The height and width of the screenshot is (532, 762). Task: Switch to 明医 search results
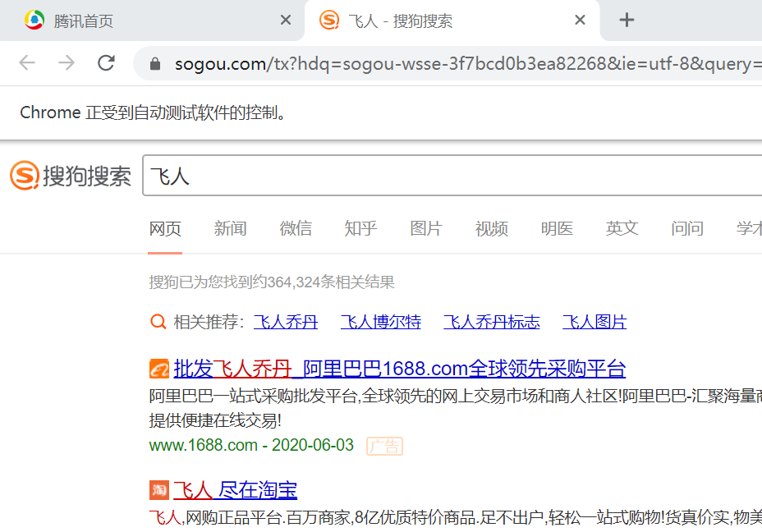(x=557, y=228)
